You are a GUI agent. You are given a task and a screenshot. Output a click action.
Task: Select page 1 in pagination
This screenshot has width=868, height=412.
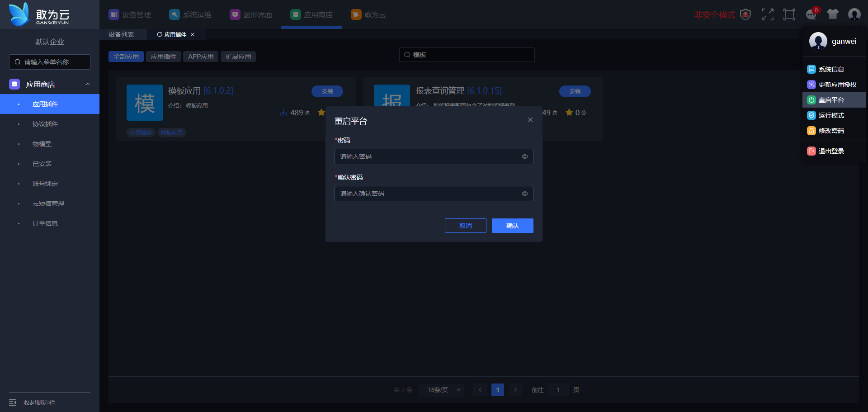click(x=498, y=390)
